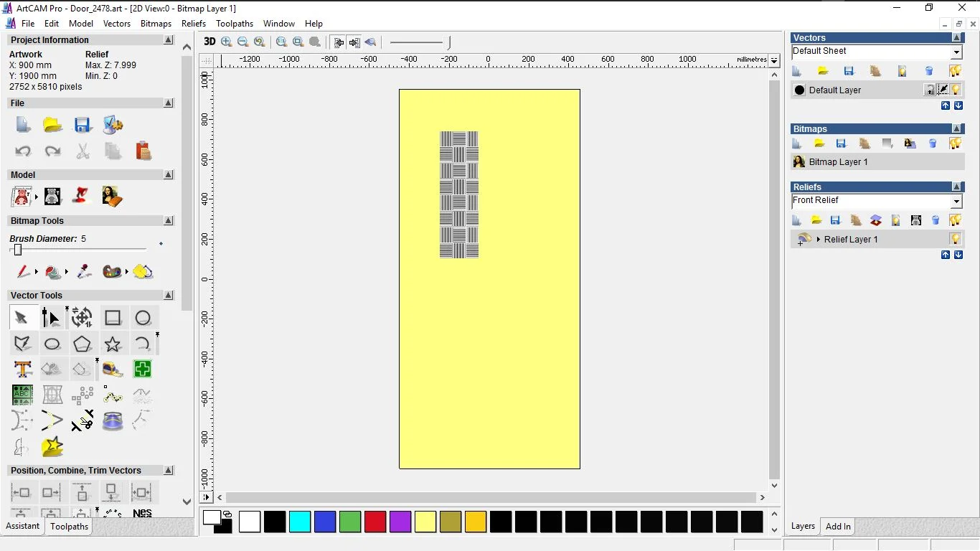Toggle Default Layer lock icon

[x=930, y=90]
